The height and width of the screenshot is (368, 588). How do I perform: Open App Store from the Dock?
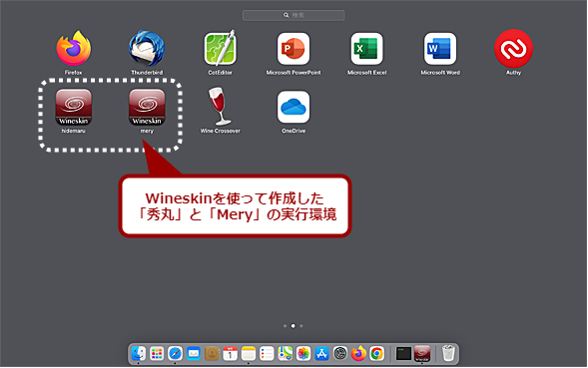pos(322,353)
